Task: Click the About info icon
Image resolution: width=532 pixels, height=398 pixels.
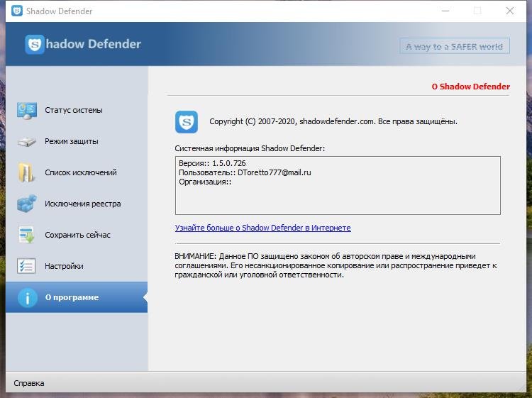Action: [x=27, y=297]
